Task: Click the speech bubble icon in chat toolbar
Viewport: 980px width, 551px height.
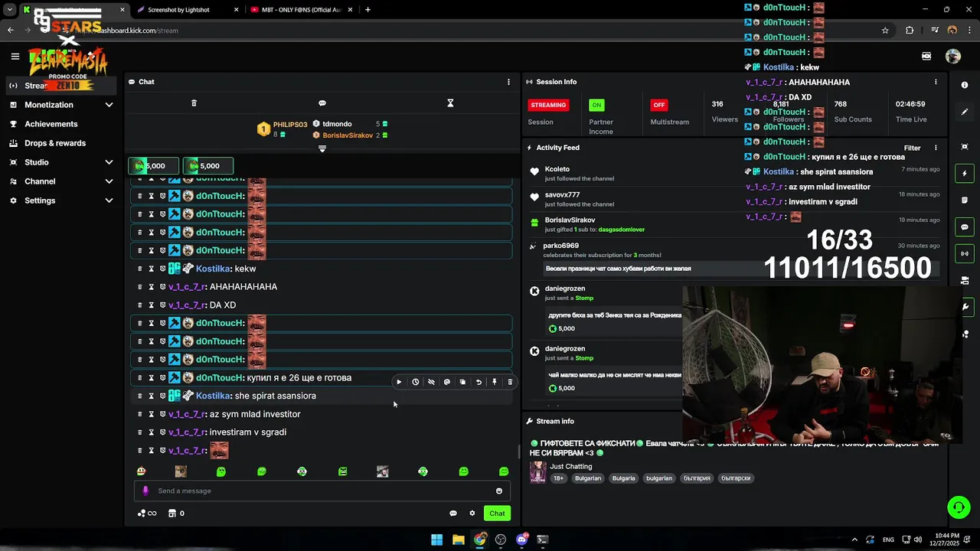Action: click(322, 103)
